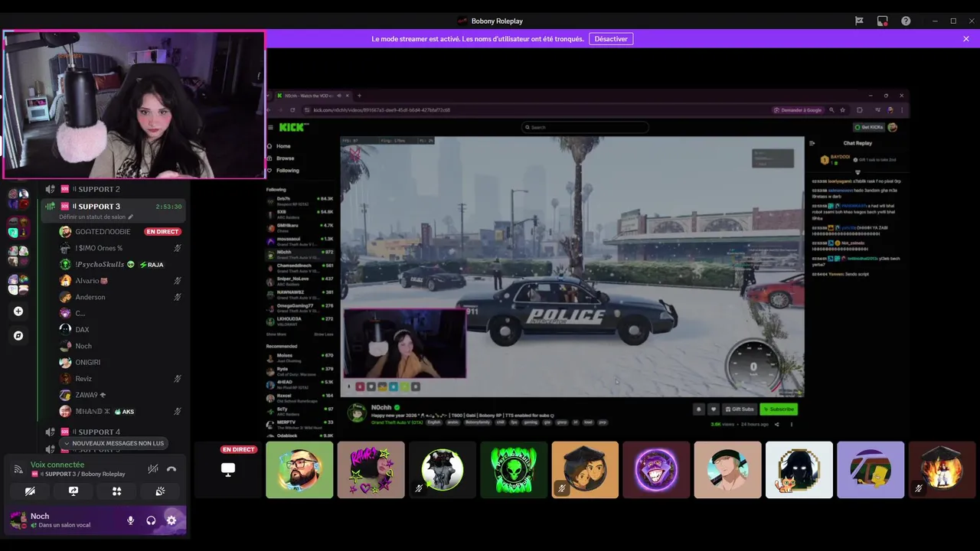Toggle notification bell on Kick channel
980x551 pixels.
[699, 409]
